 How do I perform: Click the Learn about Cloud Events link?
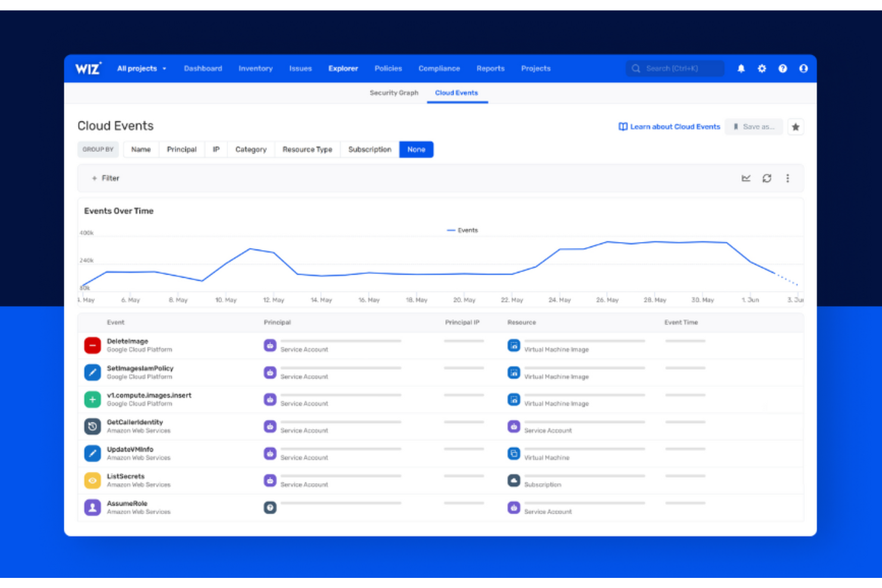pos(669,127)
